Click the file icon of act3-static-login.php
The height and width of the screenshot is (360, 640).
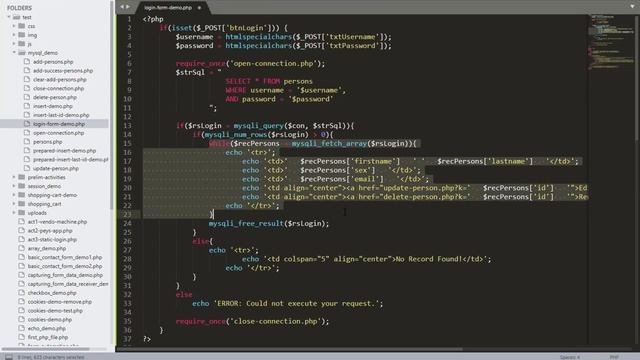pos(22,240)
